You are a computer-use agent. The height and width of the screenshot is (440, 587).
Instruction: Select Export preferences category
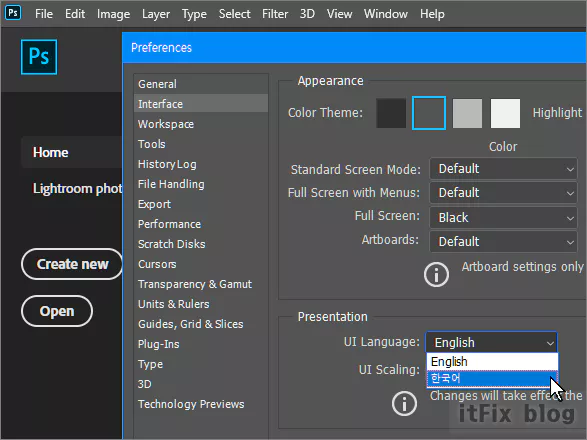(x=201, y=204)
